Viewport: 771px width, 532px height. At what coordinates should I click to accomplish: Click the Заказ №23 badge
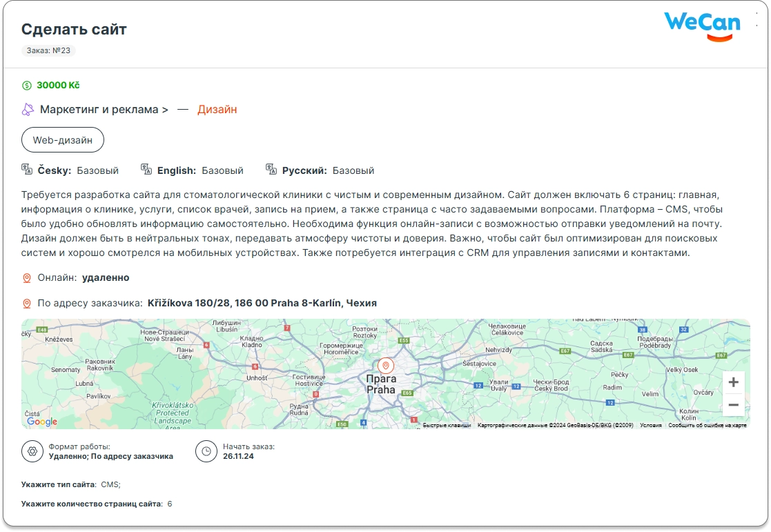tap(48, 50)
